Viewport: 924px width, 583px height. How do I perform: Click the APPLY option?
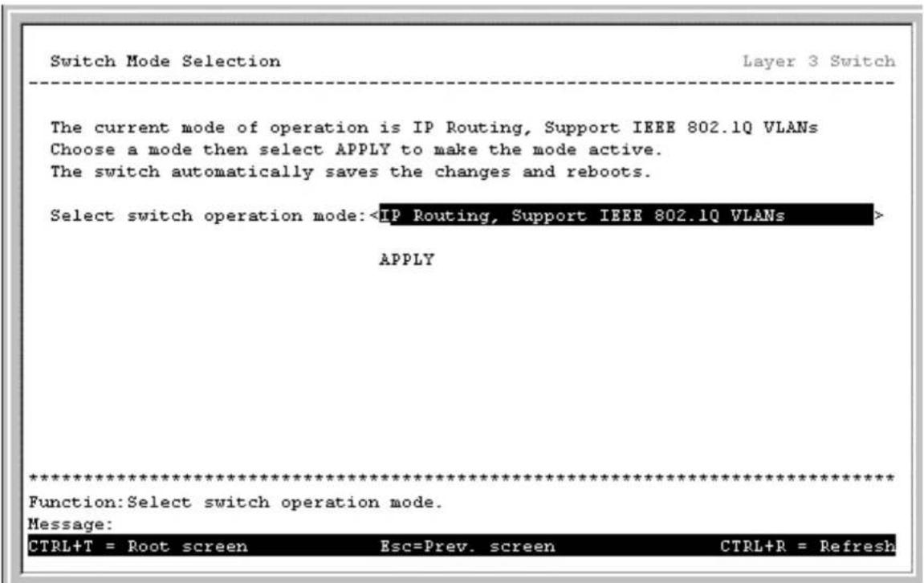406,259
